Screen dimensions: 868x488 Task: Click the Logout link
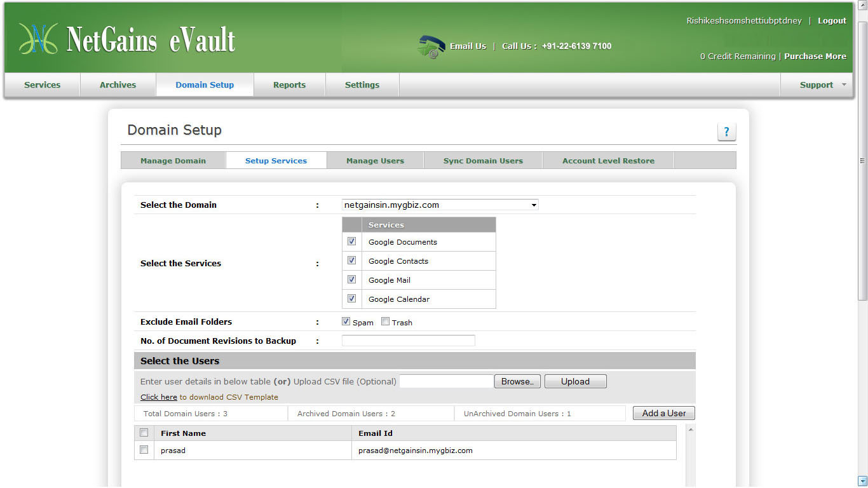832,21
